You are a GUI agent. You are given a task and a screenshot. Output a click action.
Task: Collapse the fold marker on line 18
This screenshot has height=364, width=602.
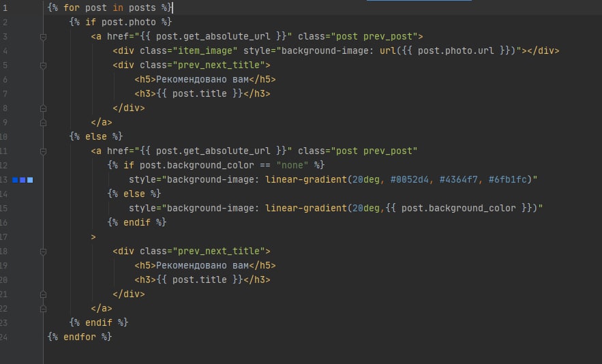(43, 252)
